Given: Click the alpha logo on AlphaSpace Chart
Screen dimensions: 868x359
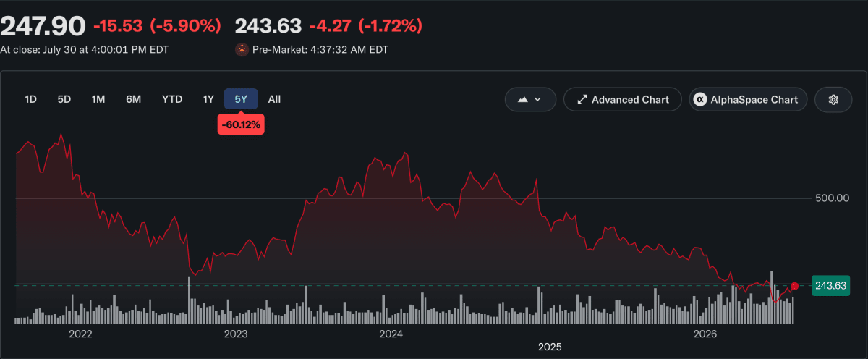Looking at the screenshot, I should (x=700, y=100).
